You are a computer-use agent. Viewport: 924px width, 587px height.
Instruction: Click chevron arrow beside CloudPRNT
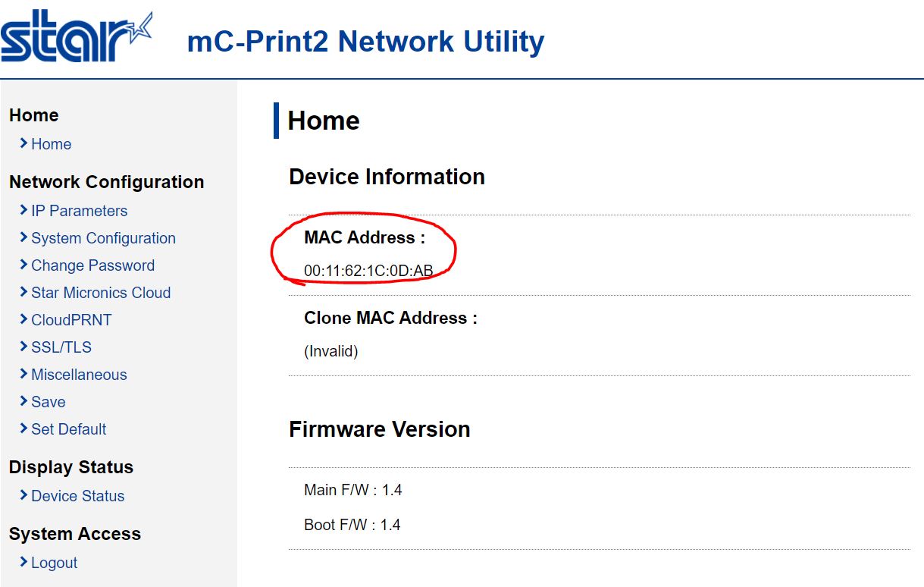click(23, 319)
